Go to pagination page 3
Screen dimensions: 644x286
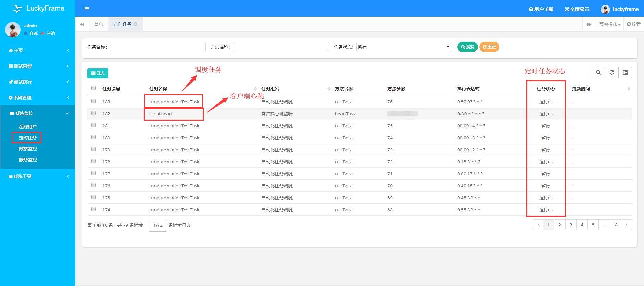click(x=571, y=225)
